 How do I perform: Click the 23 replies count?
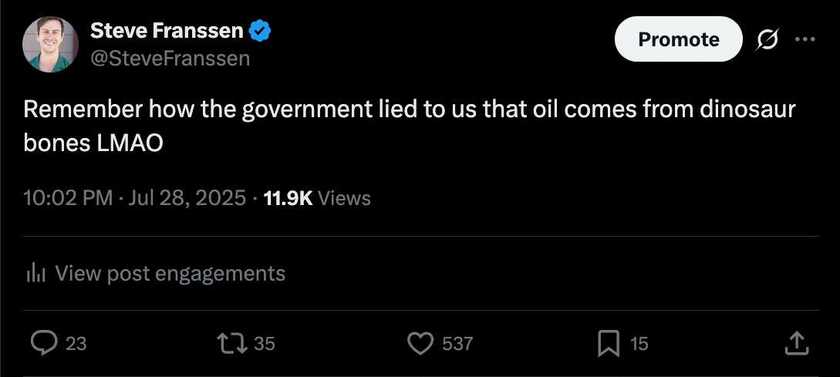(76, 343)
